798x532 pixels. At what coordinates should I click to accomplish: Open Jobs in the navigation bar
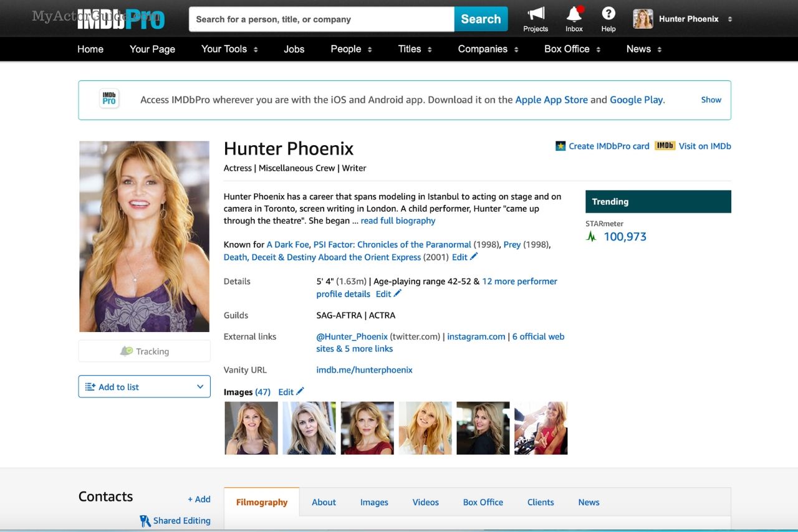pos(294,49)
